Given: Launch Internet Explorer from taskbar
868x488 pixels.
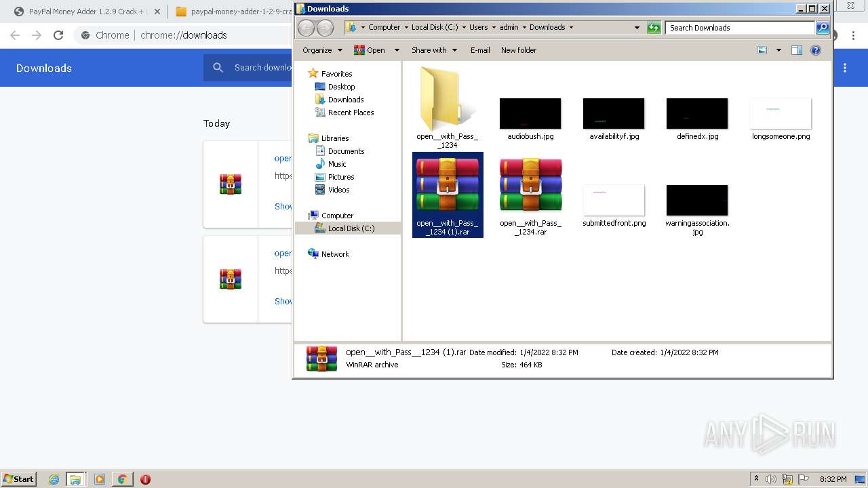Looking at the screenshot, I should click(54, 479).
